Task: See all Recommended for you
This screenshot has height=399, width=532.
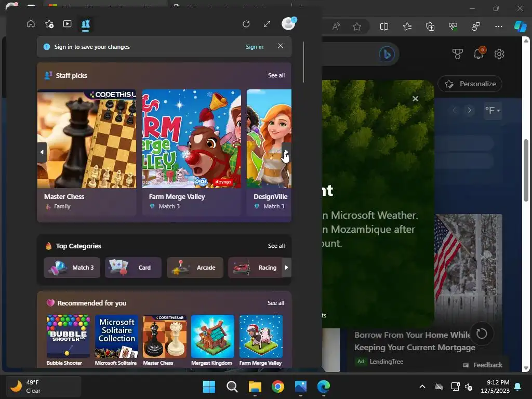Action: [276, 303]
